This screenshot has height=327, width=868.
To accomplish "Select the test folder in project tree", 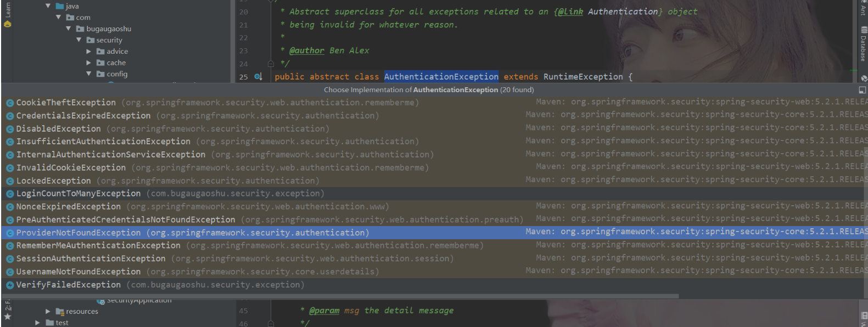I will tap(62, 323).
